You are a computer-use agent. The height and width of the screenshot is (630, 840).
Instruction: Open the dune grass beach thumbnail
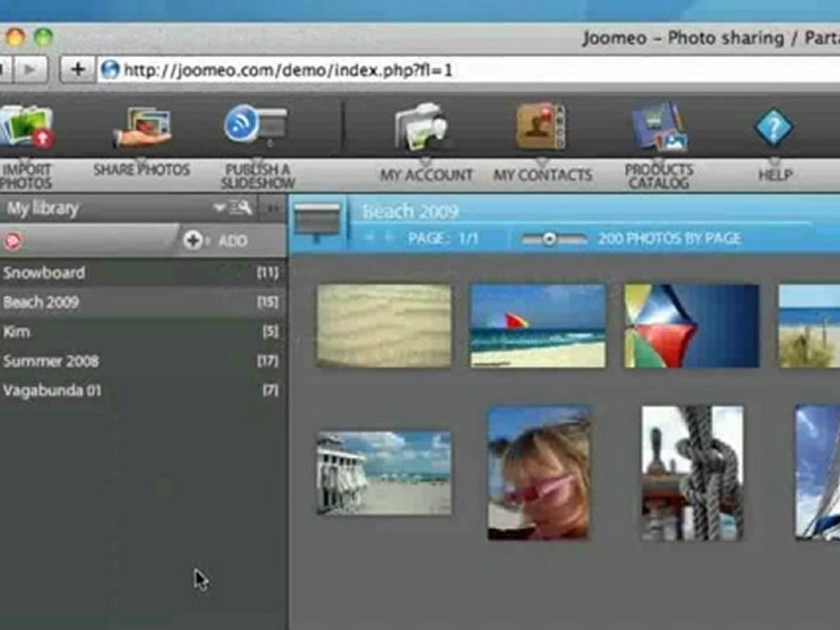[x=808, y=325]
